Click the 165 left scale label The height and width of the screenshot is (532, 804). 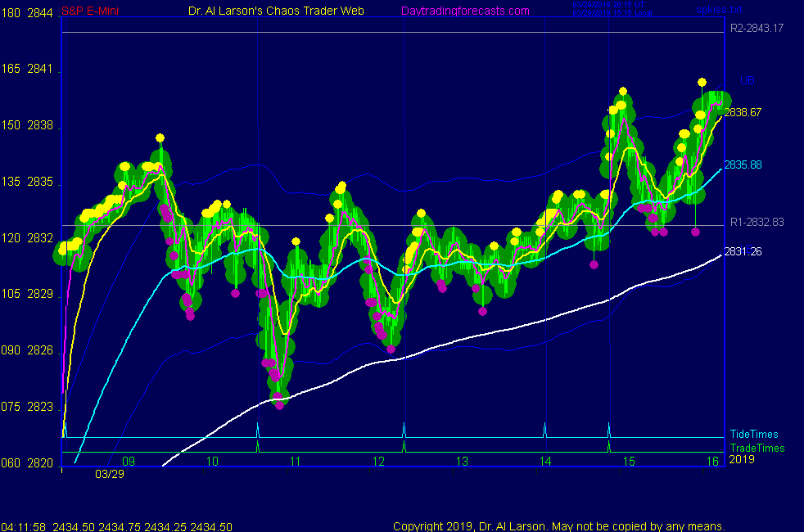[x=11, y=70]
